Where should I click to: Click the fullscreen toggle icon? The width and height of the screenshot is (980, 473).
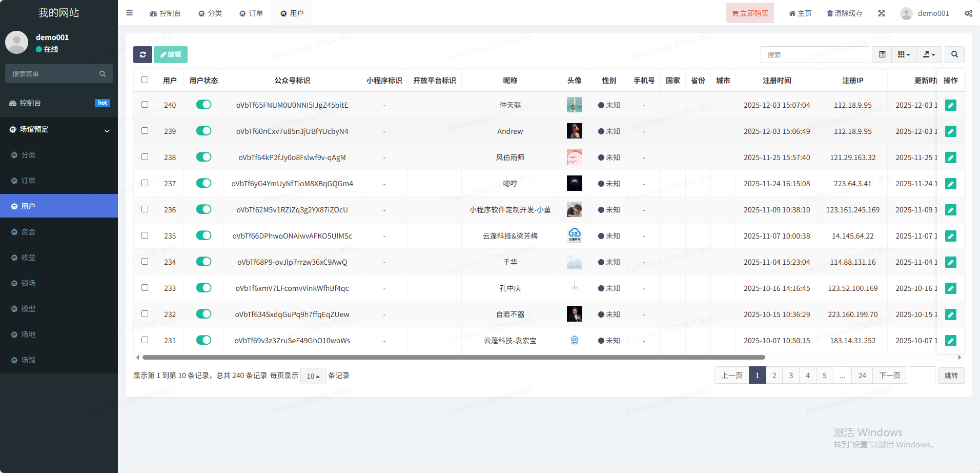(x=881, y=13)
